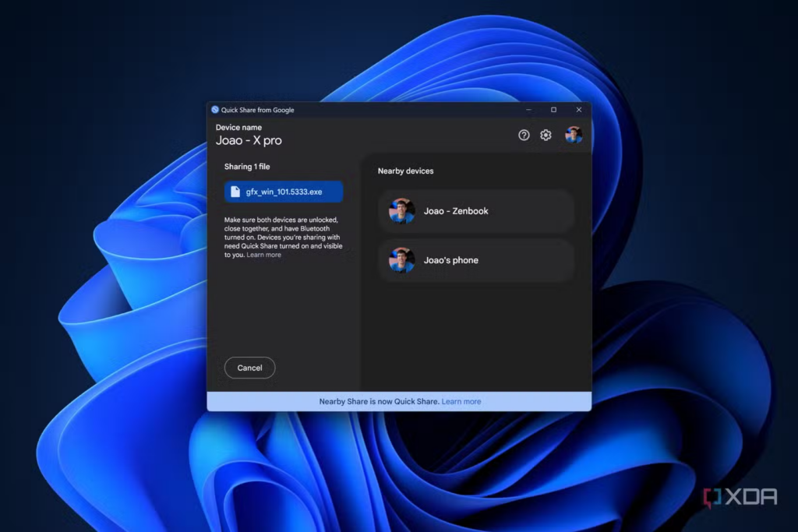Send file to Joao's phone
The width and height of the screenshot is (798, 532).
(477, 260)
